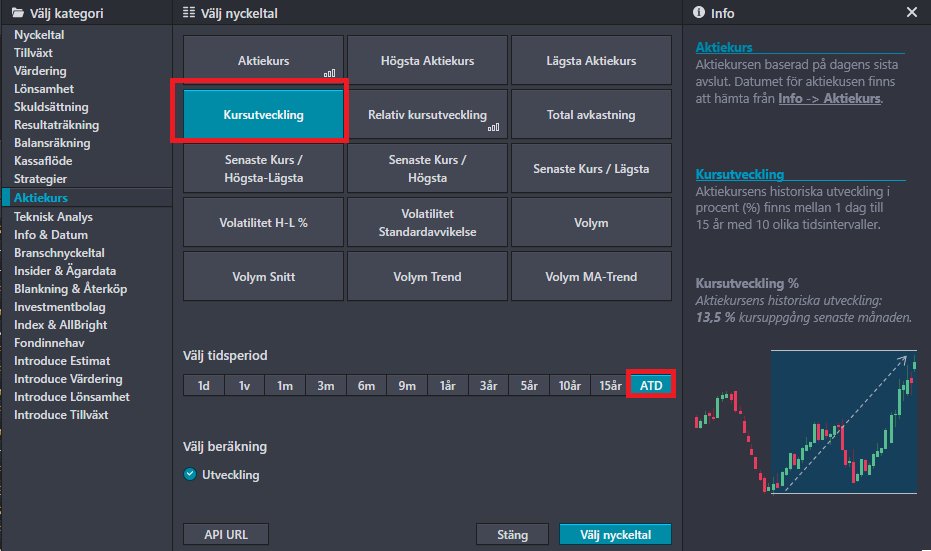Switch time period to 3m

pyautogui.click(x=325, y=385)
